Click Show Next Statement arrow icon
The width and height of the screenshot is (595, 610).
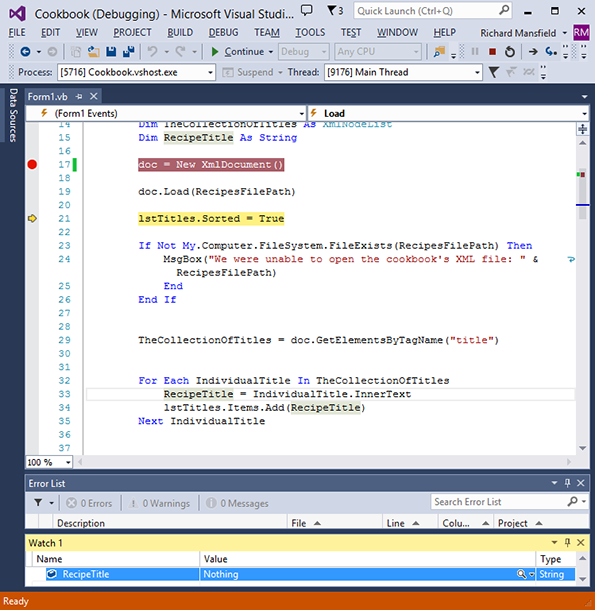(x=533, y=51)
